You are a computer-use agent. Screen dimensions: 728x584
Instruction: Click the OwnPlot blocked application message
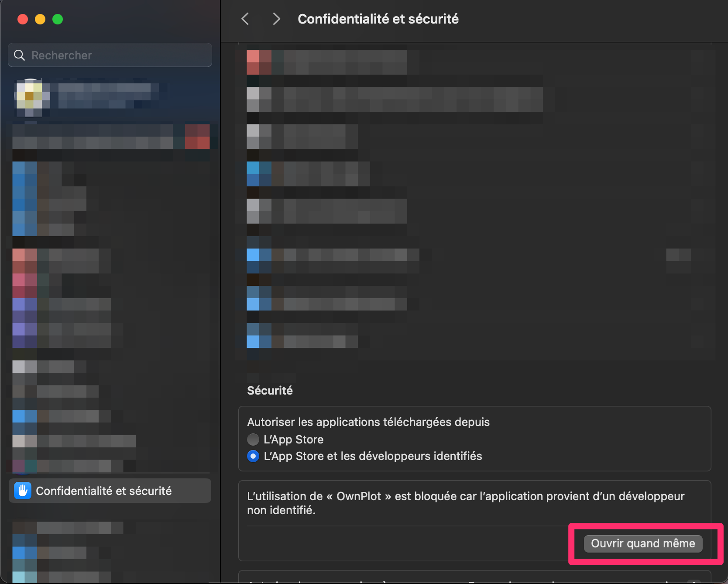pos(465,503)
